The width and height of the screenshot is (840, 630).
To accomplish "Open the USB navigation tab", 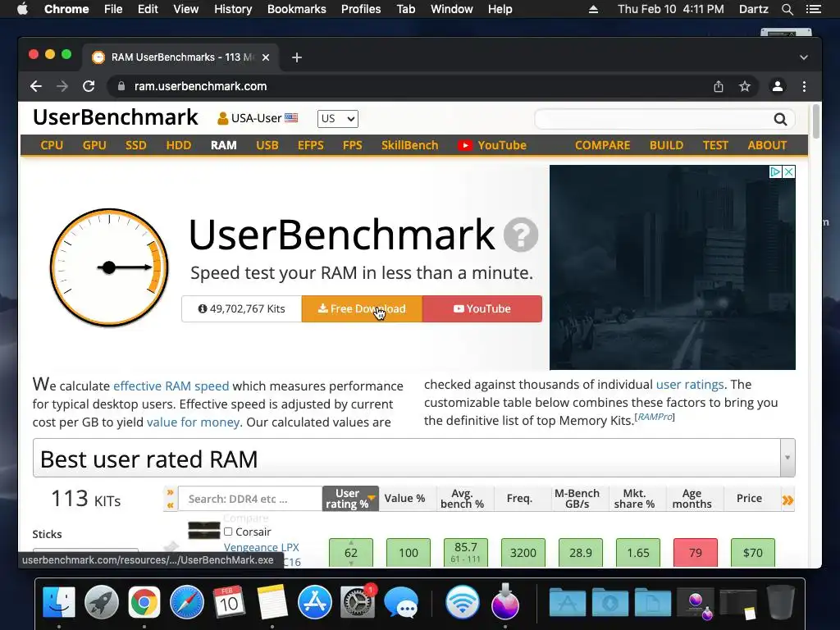I will tap(267, 145).
